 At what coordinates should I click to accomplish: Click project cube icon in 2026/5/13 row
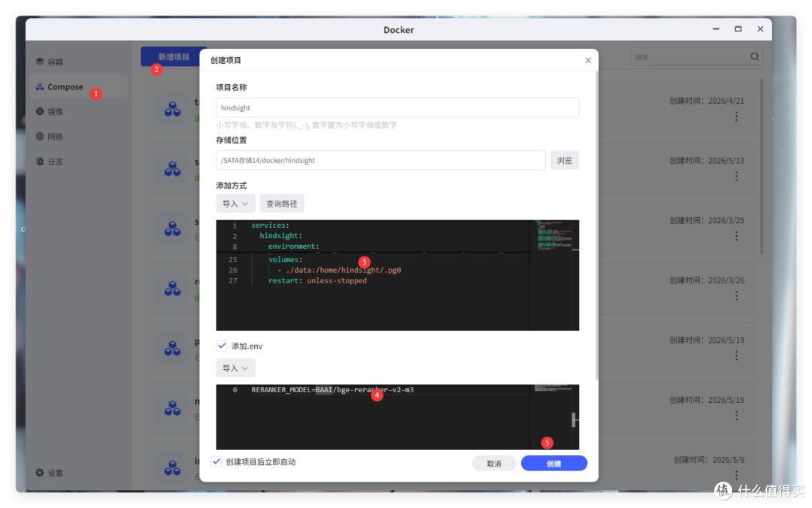[172, 169]
